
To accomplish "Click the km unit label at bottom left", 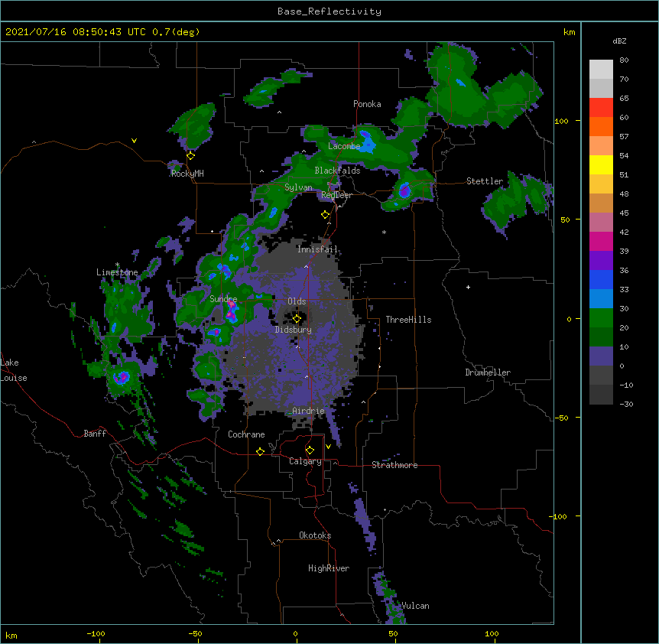I will 11,636.
